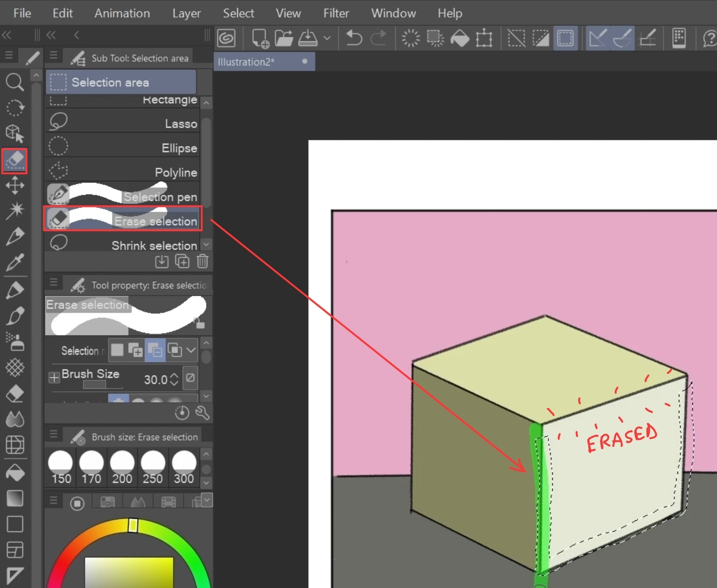The image size is (717, 588).
Task: Toggle 'Select from selection' intersect mode
Action: click(175, 350)
